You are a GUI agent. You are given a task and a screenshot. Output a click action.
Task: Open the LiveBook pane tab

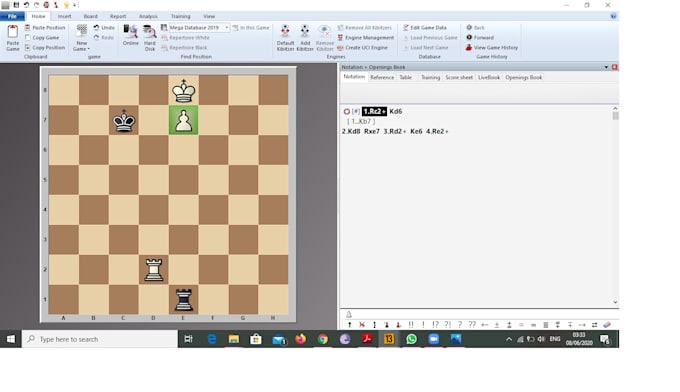489,77
